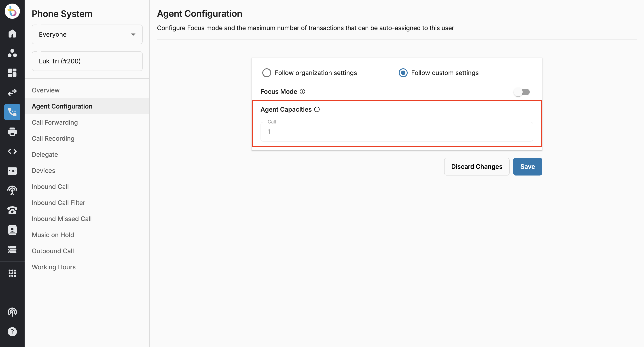This screenshot has height=347, width=644.
Task: Open the Luk Tri (#200) user selector
Action: [x=87, y=61]
